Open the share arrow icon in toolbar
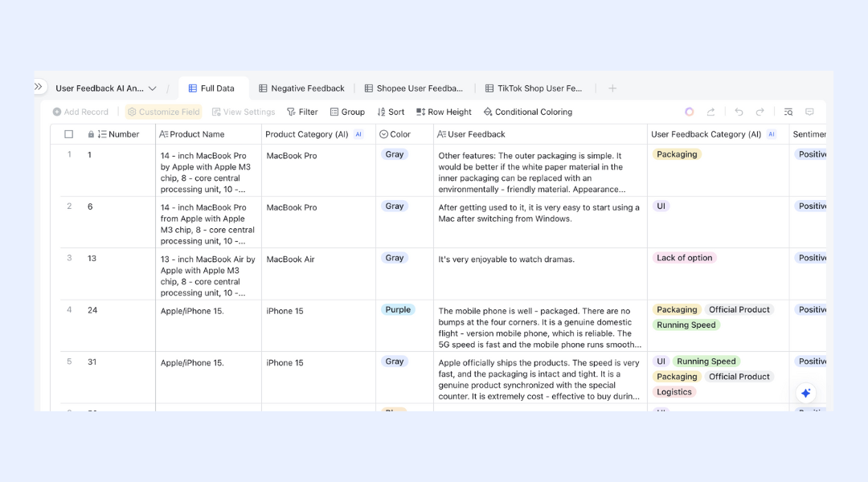Image resolution: width=868 pixels, height=482 pixels. point(710,112)
